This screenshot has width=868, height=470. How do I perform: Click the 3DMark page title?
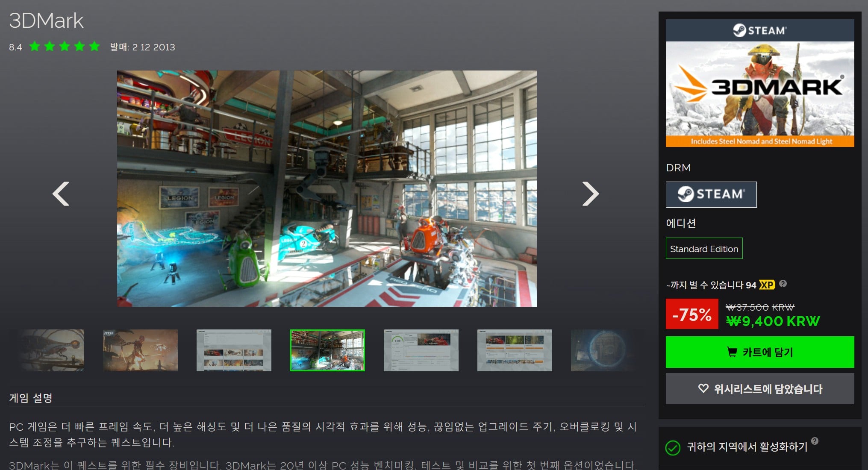click(x=46, y=21)
